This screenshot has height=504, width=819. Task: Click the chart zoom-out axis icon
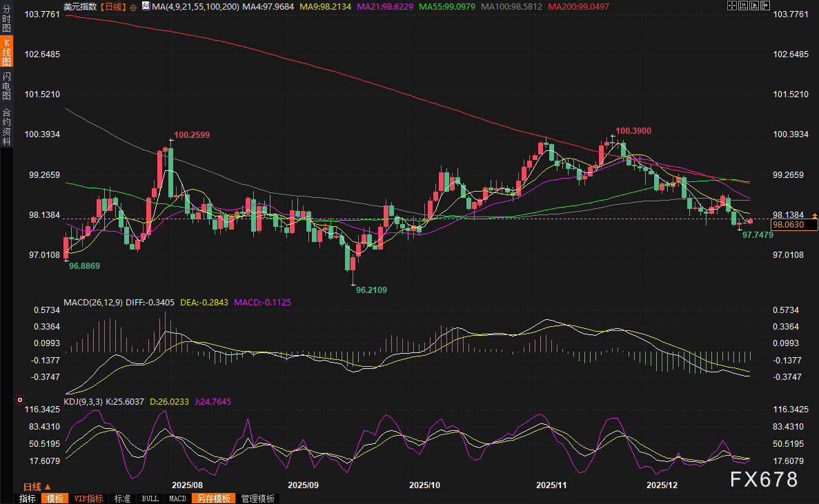[x=742, y=6]
